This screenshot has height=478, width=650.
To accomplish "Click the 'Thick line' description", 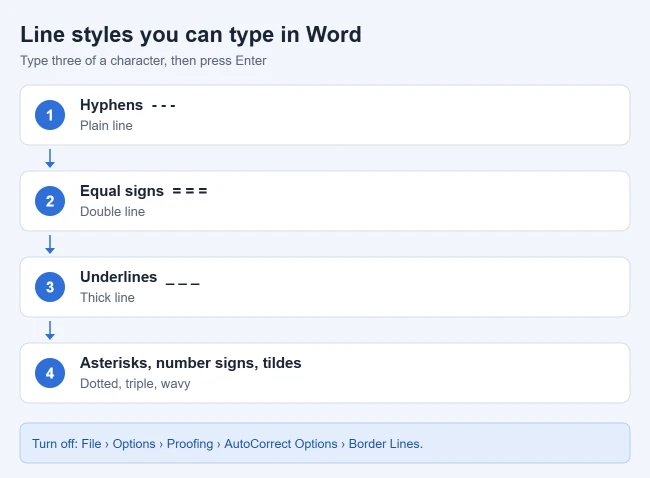I will click(x=107, y=298).
